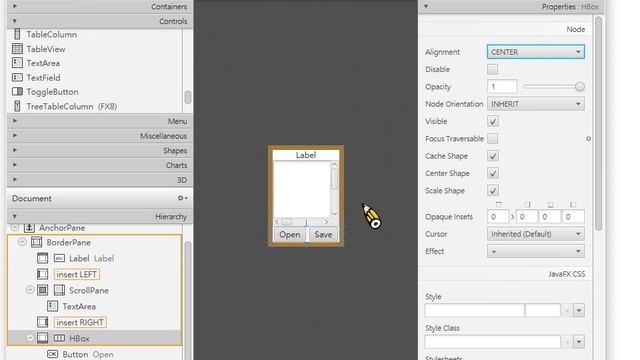
Task: Click the bottom-position icon beside HBox
Action: point(42,338)
